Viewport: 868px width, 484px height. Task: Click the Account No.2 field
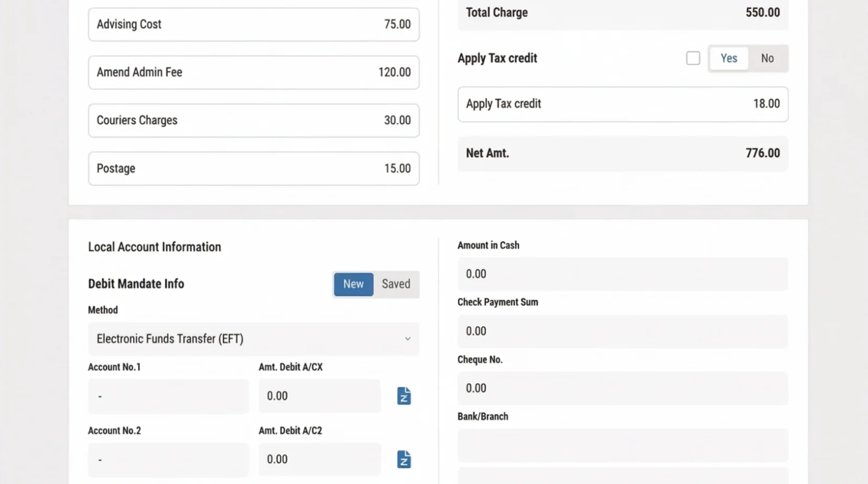[168, 459]
